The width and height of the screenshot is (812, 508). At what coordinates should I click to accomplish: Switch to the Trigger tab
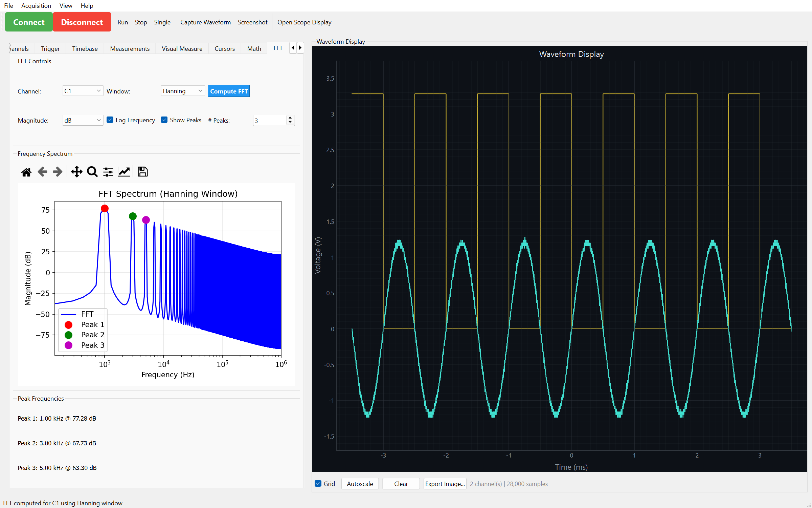(50, 49)
